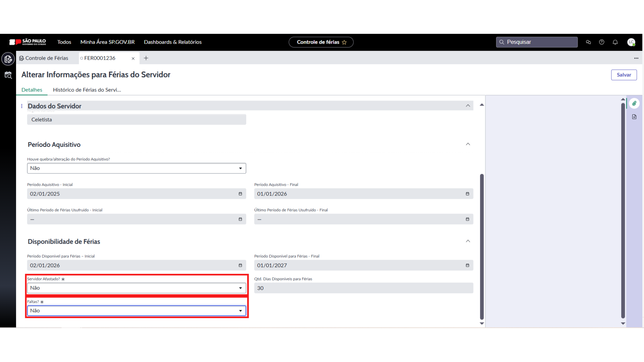Click the attachments paperclip icon

tap(634, 104)
